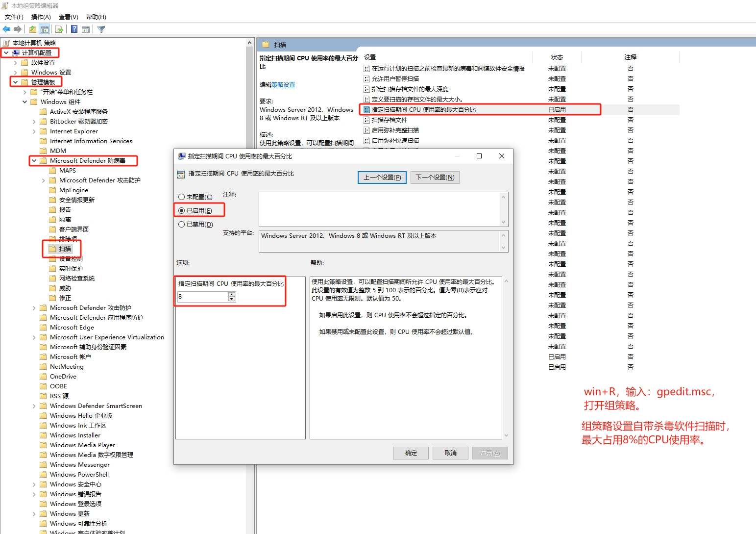Collapse the Microsoft Defender 防病毒 tree node

[34, 161]
